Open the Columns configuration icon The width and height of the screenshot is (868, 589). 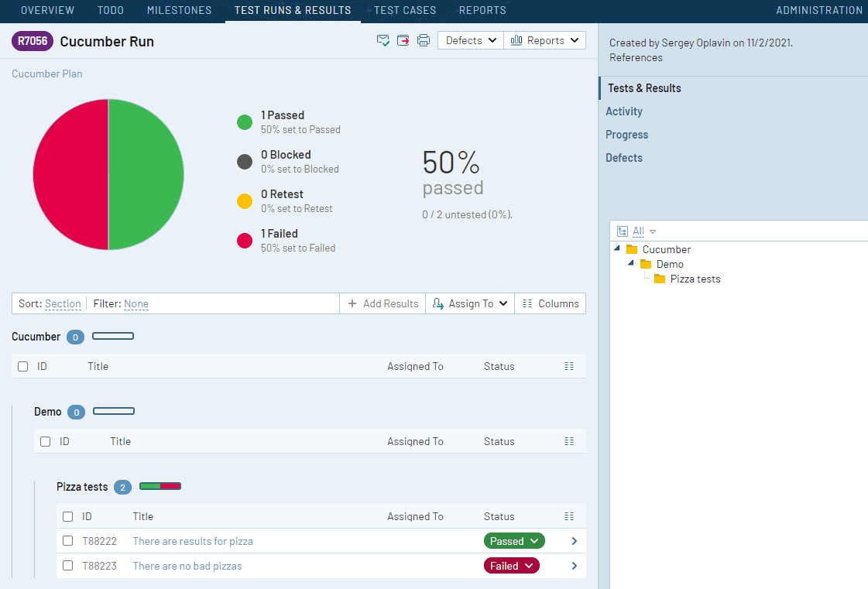(530, 303)
